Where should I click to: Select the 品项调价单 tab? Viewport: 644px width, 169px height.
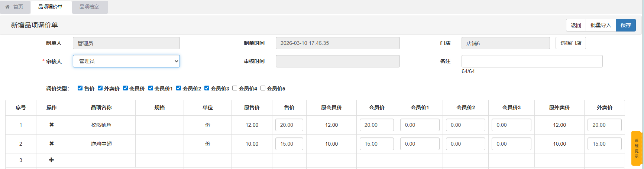(51, 7)
